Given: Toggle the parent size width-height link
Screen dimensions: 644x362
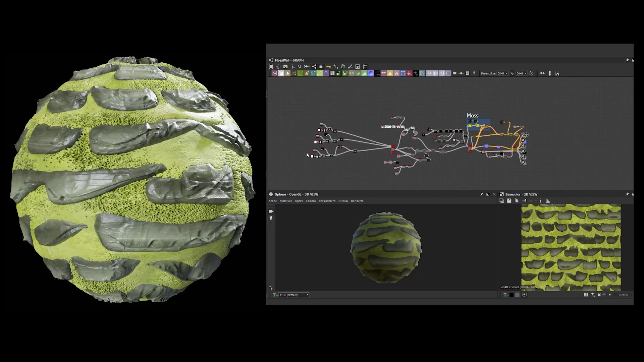Looking at the screenshot, I should pos(512,73).
